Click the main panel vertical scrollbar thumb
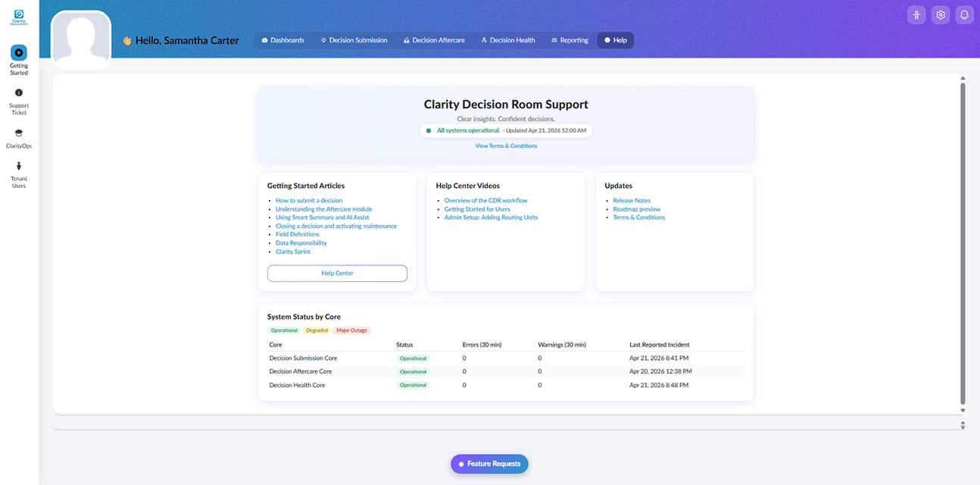980x485 pixels. [x=963, y=242]
